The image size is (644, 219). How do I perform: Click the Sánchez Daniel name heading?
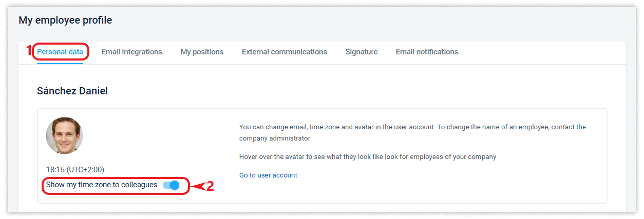(72, 91)
